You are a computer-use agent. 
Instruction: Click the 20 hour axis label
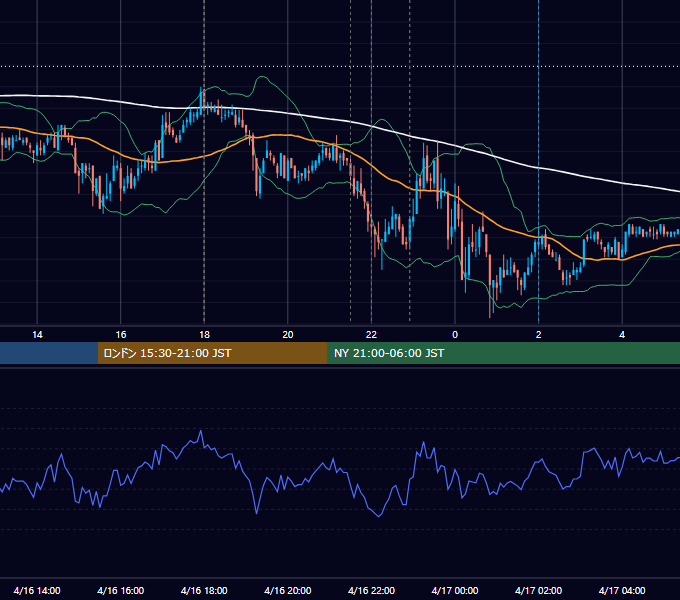288,335
